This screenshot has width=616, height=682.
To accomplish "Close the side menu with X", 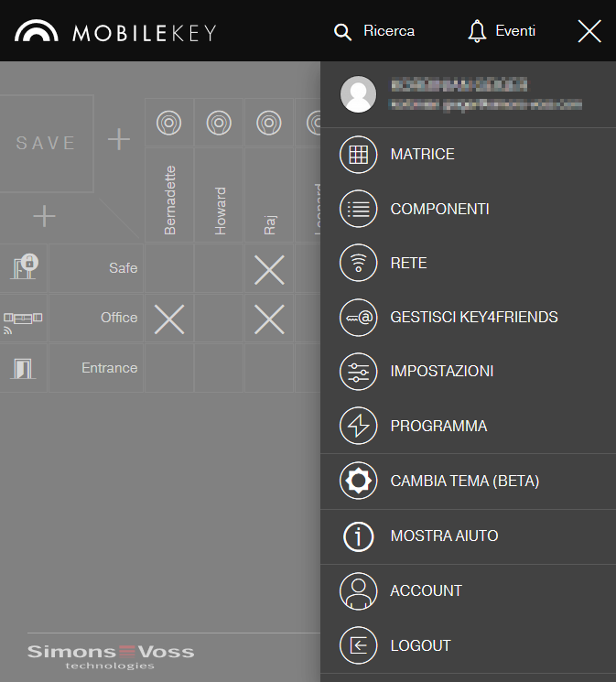I will coord(589,31).
